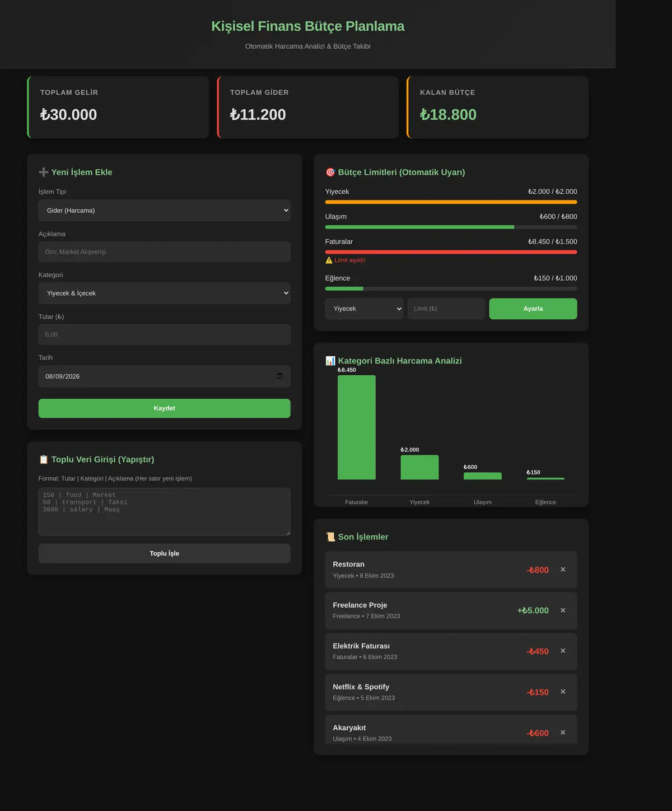Viewport: 672px width, 811px height.
Task: Open the calendar picker in Tarih field
Action: pyautogui.click(x=279, y=376)
